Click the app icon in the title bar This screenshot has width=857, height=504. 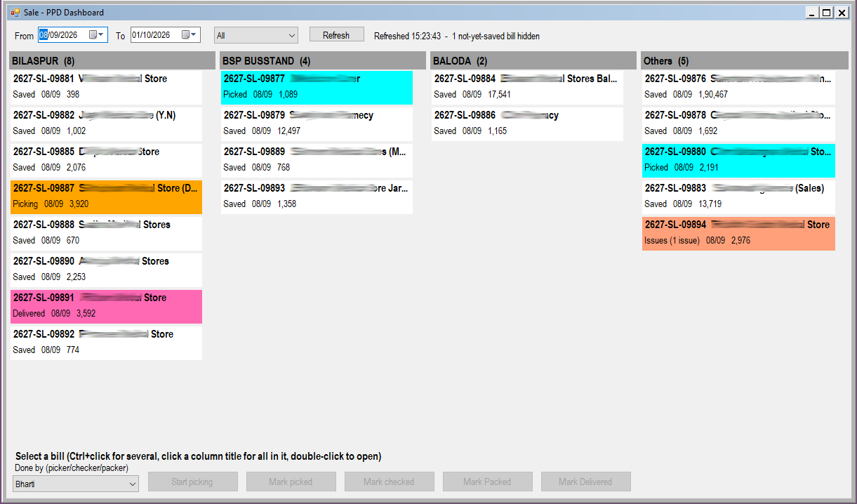point(15,13)
